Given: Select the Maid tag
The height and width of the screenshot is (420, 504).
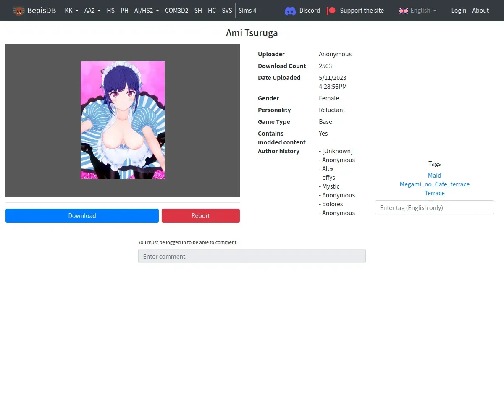Looking at the screenshot, I should (435, 175).
